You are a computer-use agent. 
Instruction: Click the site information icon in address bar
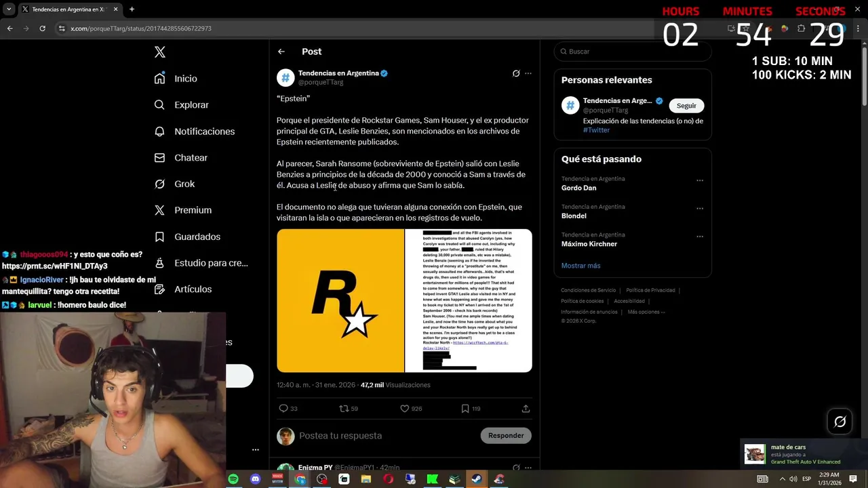(x=61, y=28)
